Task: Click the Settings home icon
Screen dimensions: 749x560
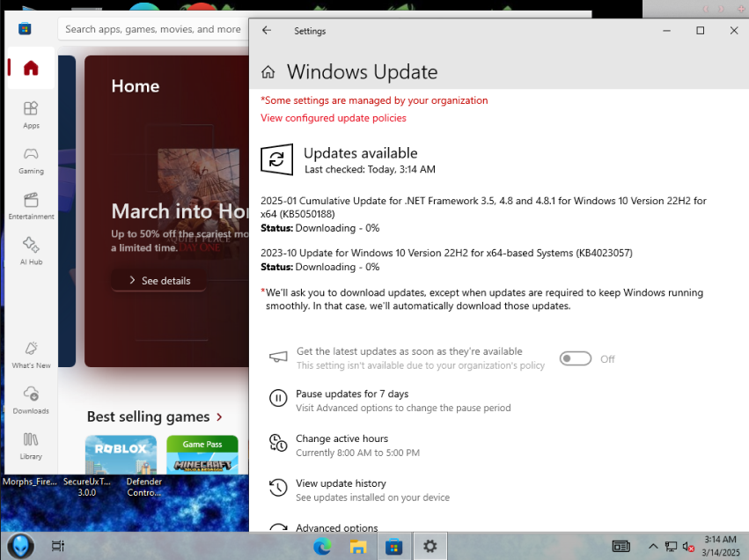Action: 268,72
